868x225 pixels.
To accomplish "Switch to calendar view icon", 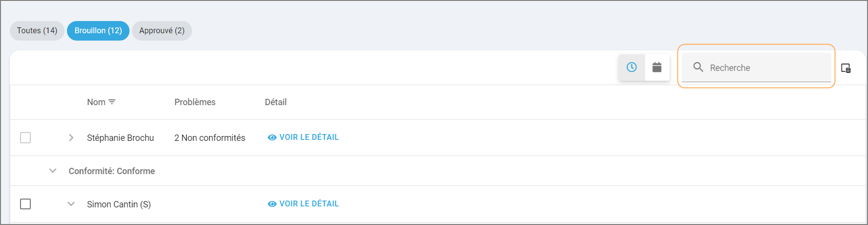I will point(657,67).
